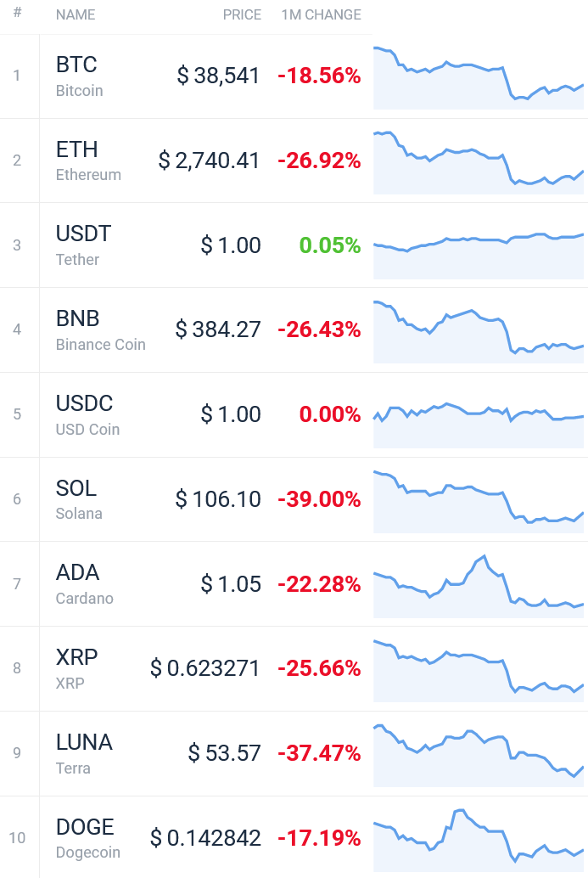View the Bitcoin one-month sparkline chart
Screen dimensions: 588x878
click(479, 77)
